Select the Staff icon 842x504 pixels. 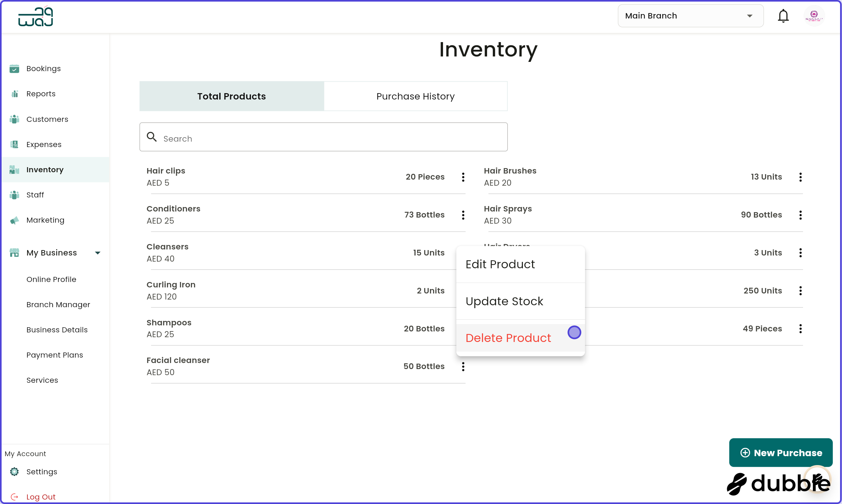pyautogui.click(x=14, y=195)
